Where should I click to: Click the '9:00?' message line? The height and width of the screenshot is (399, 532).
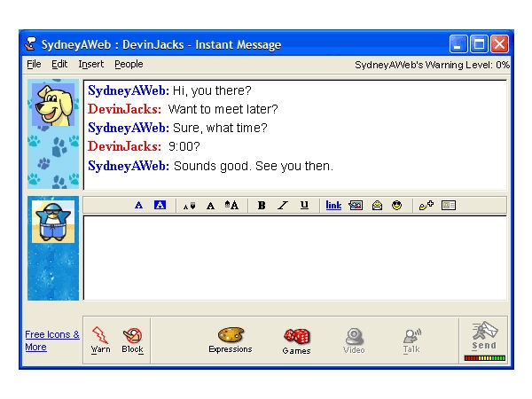point(184,146)
